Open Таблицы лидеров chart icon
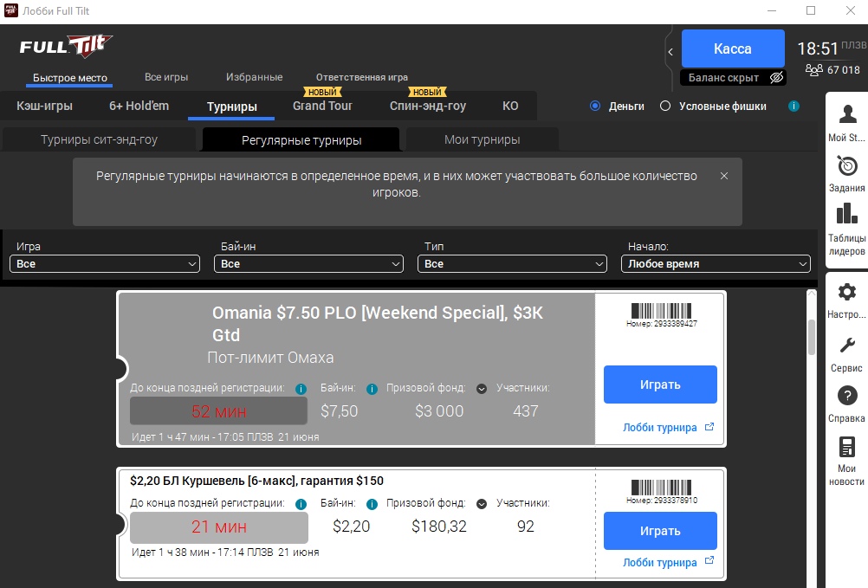The image size is (868, 588). coord(847,214)
